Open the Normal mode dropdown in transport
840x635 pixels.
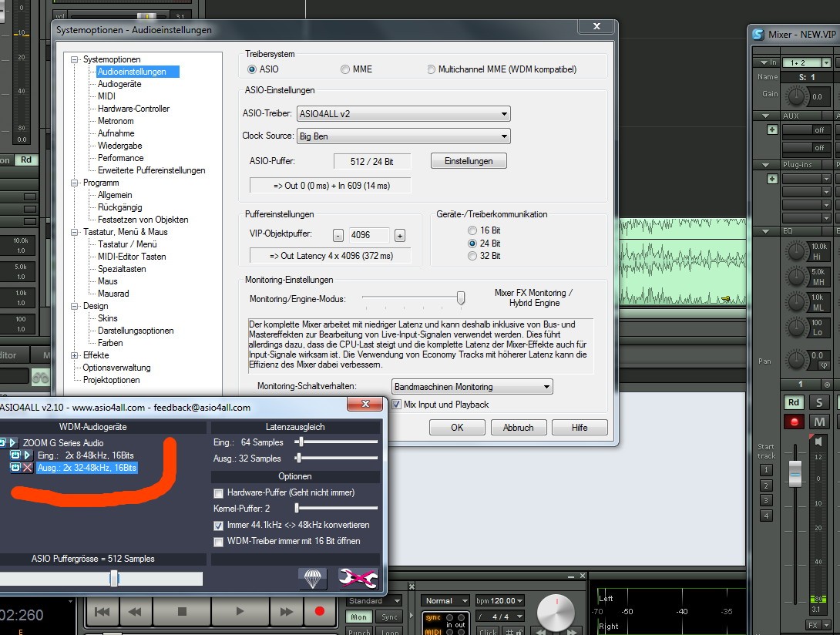click(x=445, y=600)
